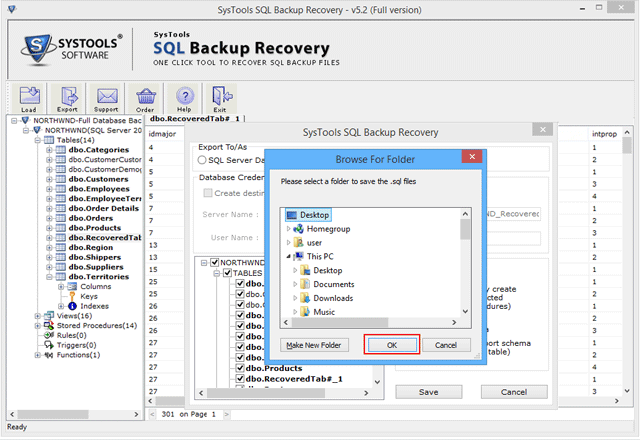The image size is (640, 440).
Task: Select Desktop root in folder browser
Action: [309, 215]
